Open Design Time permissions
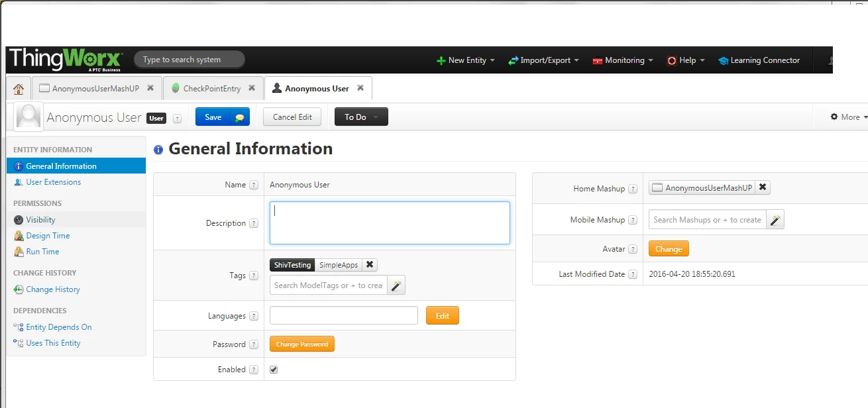This screenshot has width=868, height=408. point(48,236)
